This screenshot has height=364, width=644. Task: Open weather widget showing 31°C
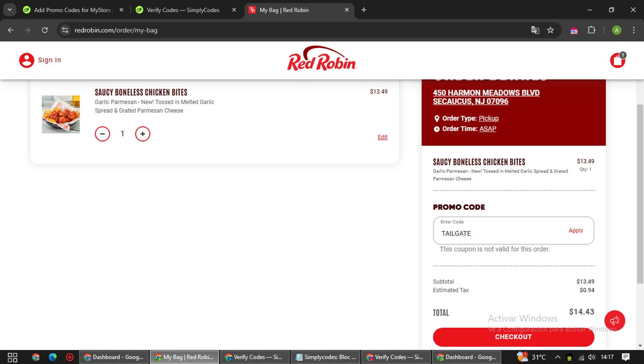click(532, 357)
